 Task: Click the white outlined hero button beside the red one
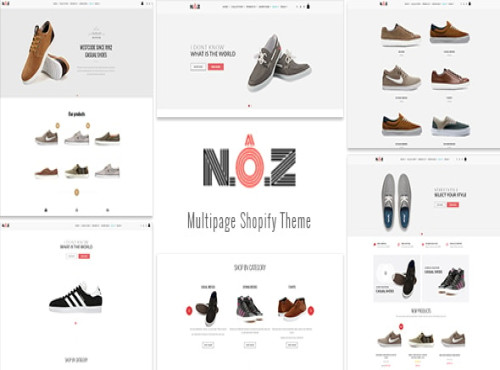click(x=198, y=67)
